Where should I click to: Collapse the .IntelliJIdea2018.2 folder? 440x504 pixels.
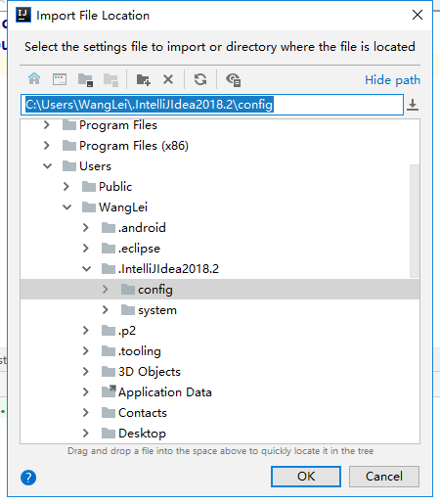(87, 269)
